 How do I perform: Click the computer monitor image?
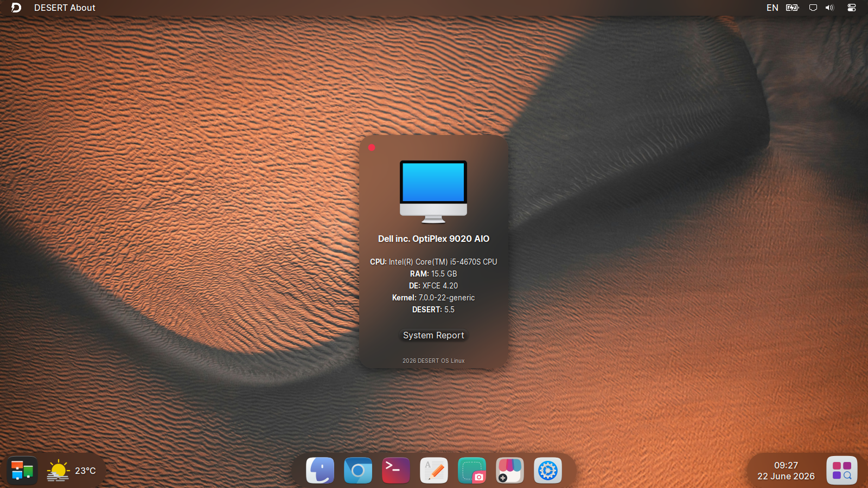433,191
